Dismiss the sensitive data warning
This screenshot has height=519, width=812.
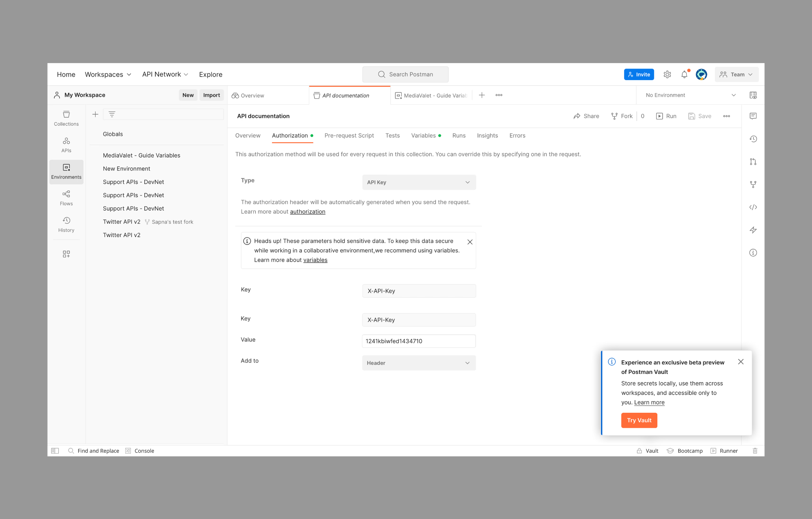tap(470, 242)
